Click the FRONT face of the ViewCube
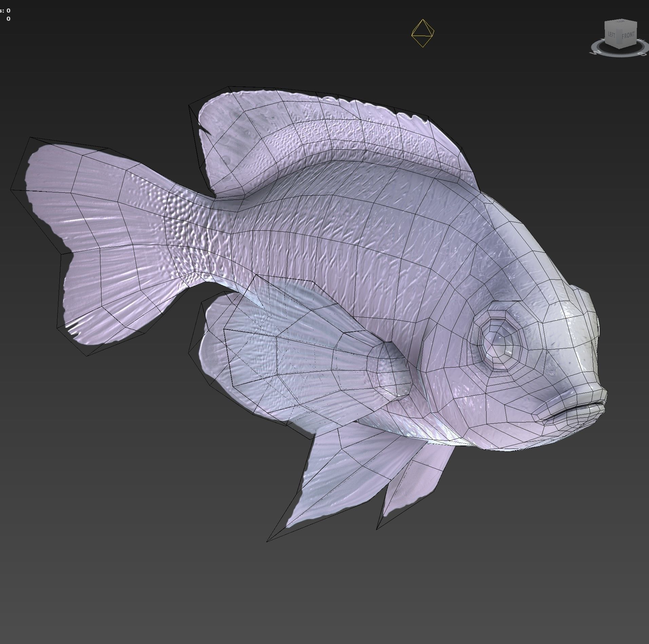The width and height of the screenshot is (649, 644). pyautogui.click(x=628, y=36)
